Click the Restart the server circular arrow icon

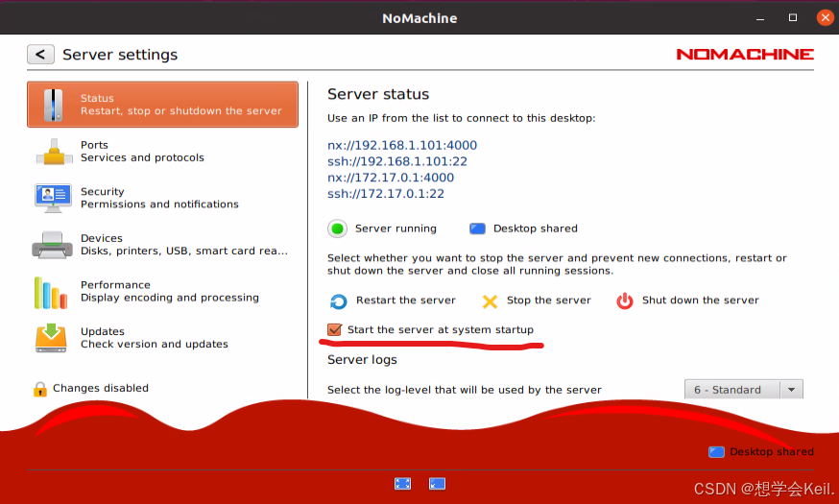tap(338, 301)
